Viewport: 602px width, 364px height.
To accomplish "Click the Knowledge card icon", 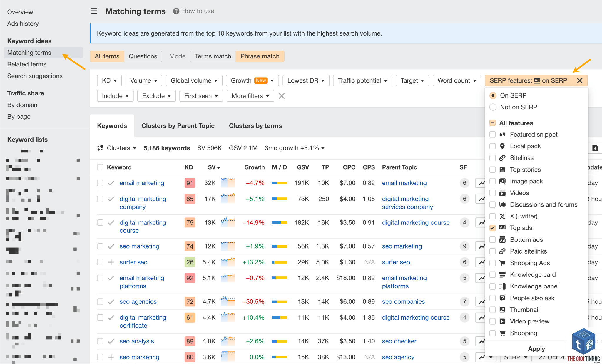I will point(502,275).
